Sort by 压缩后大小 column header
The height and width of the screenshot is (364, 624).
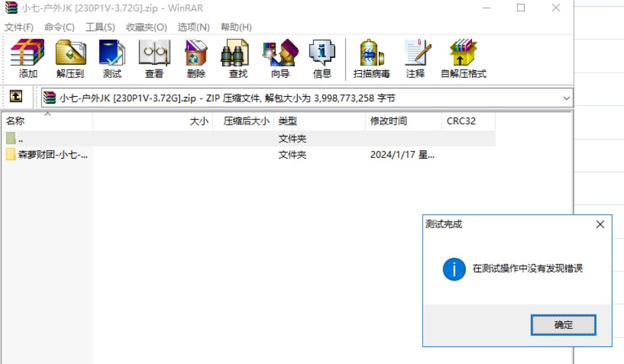[243, 121]
